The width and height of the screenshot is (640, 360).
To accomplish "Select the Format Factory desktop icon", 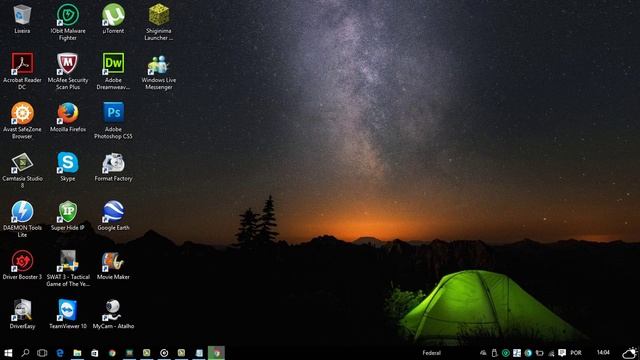I will coord(113,167).
